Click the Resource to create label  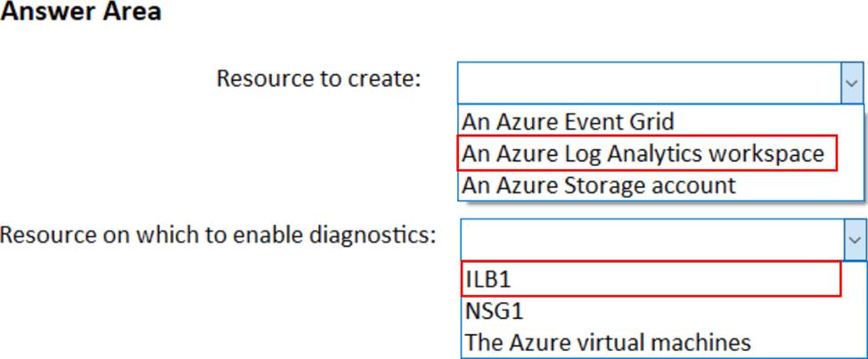[x=318, y=78]
